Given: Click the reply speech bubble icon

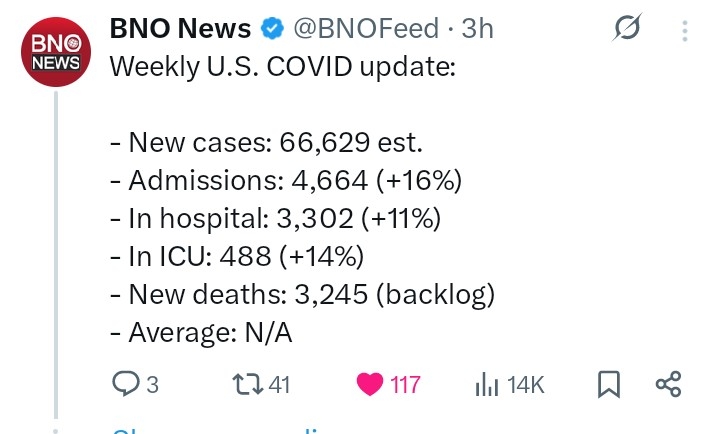Looking at the screenshot, I should pos(125,383).
